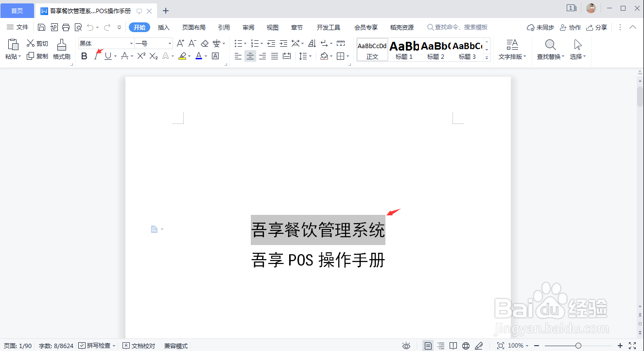Increase font size with A+ icon

(180, 43)
